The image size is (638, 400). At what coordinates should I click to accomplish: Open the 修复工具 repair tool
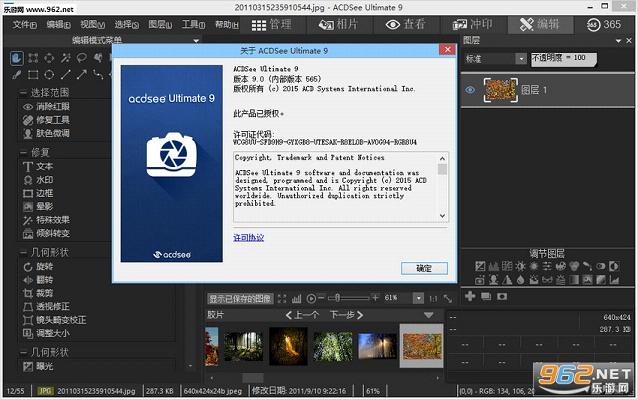(46, 120)
